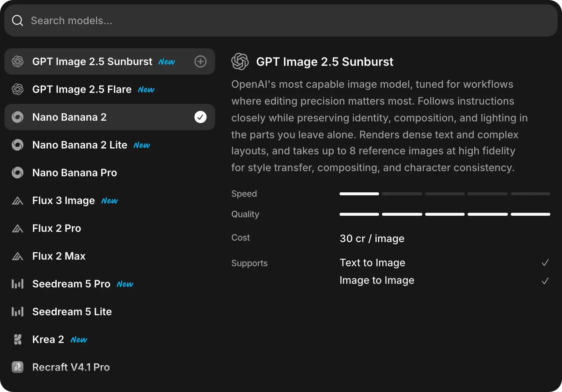The height and width of the screenshot is (392, 562).
Task: Click the Image to Image checkmark
Action: pos(545,281)
